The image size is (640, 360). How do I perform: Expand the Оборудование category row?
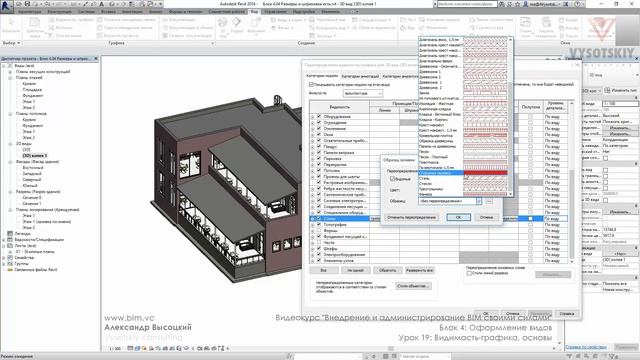tap(313, 117)
